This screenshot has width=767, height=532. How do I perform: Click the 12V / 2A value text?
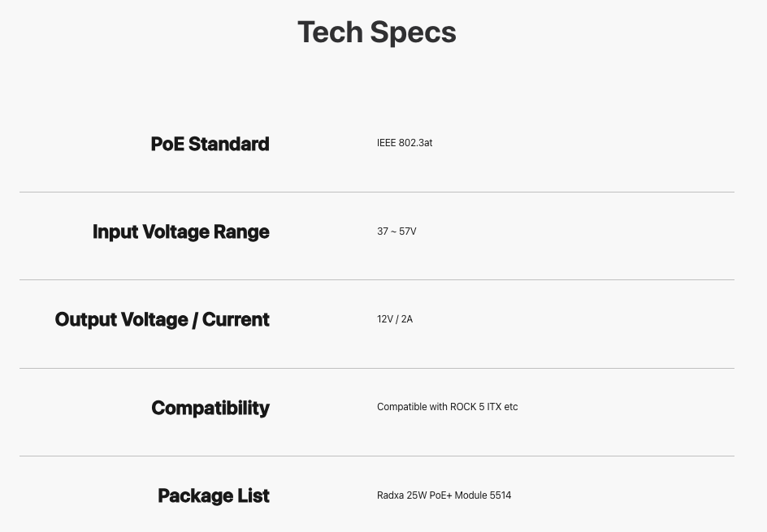(395, 319)
